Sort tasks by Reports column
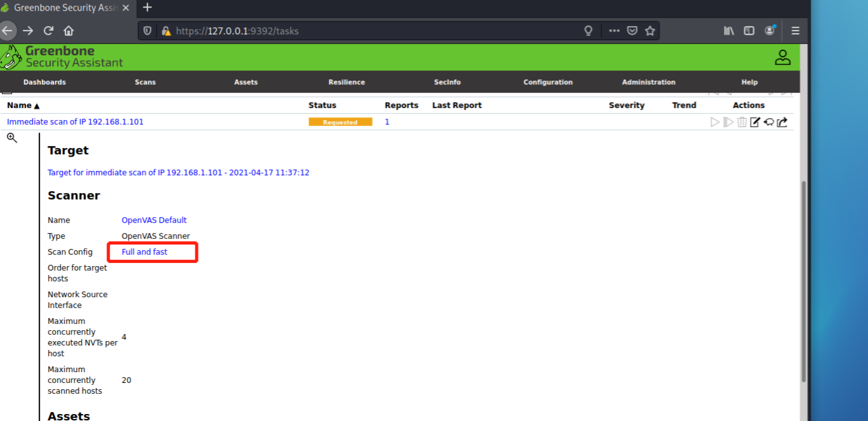868x421 pixels. coord(402,105)
